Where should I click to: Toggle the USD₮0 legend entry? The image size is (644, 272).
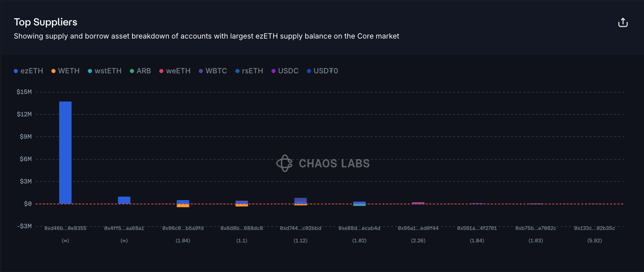pos(322,71)
